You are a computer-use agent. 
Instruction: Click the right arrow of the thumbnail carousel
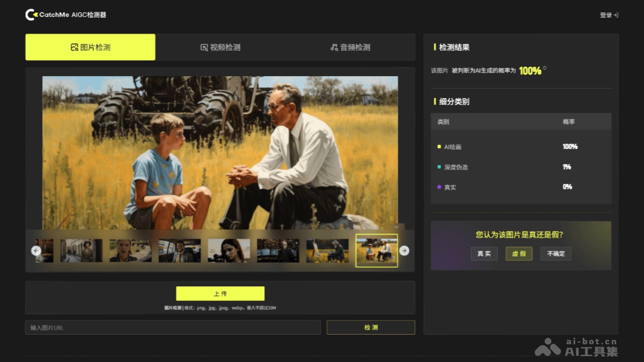coord(405,250)
